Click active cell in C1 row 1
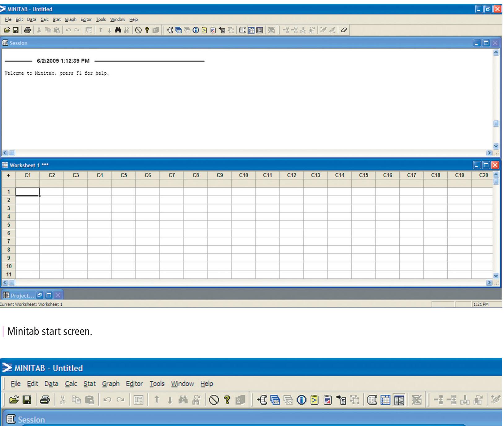Screen dimensions: 504x426 coord(28,192)
